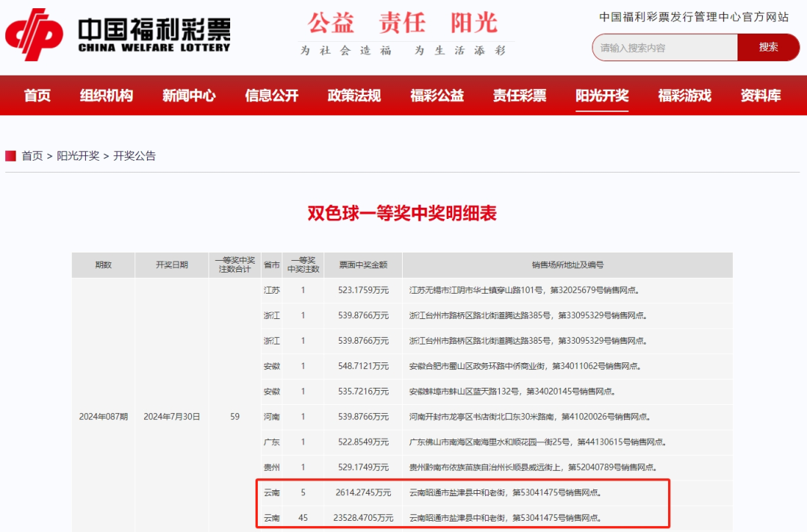Follow the 阳光开奖 breadcrumb link

click(78, 156)
